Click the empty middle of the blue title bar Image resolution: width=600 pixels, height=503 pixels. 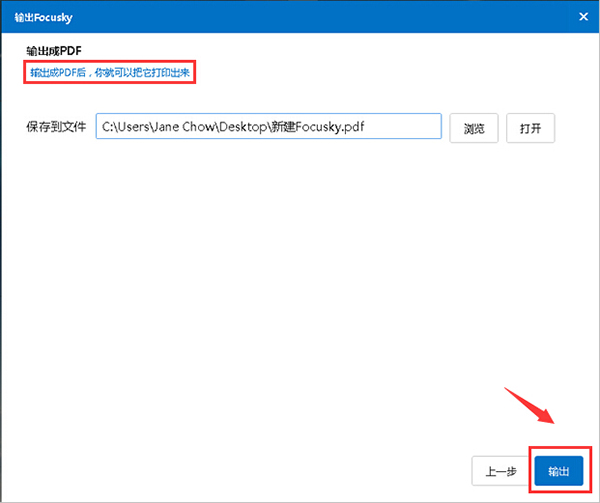[x=300, y=16]
